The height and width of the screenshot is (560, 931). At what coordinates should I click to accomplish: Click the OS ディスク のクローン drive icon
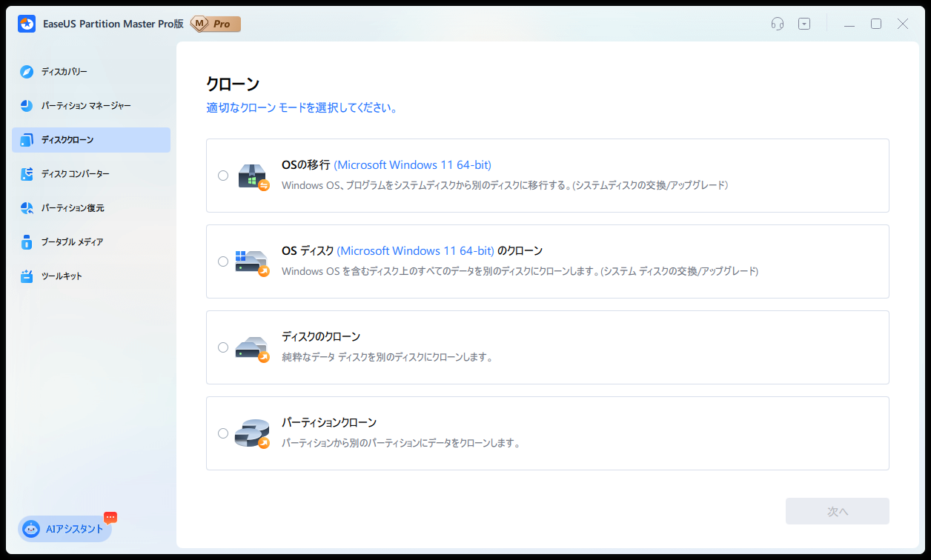[253, 263]
